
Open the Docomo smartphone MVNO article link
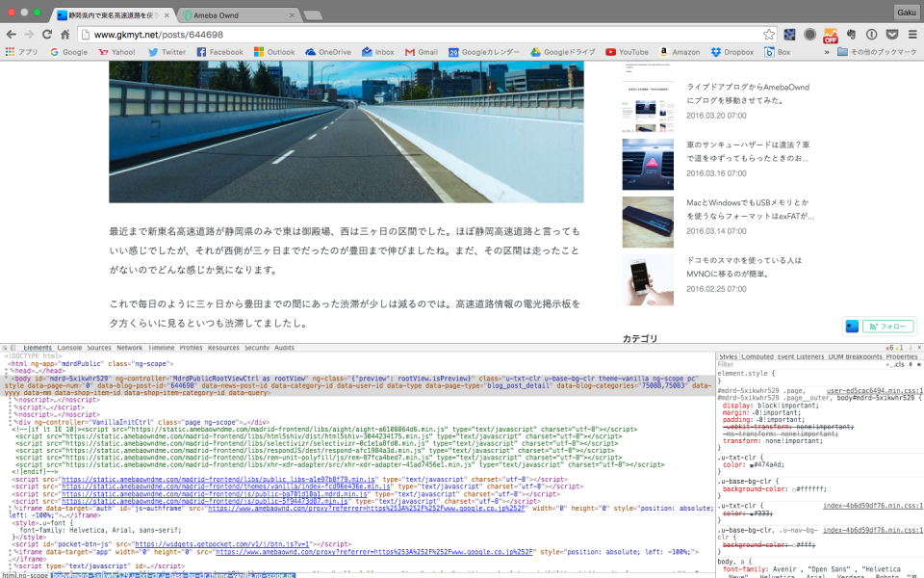(744, 267)
